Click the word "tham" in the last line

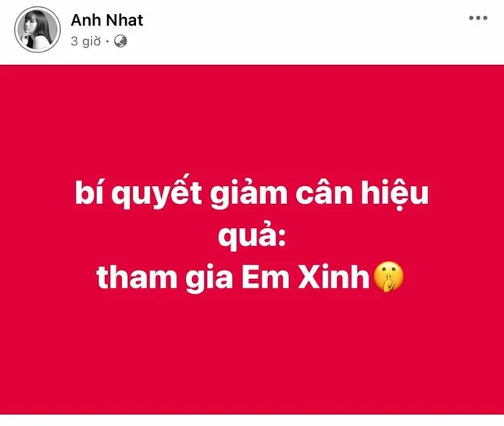point(137,276)
